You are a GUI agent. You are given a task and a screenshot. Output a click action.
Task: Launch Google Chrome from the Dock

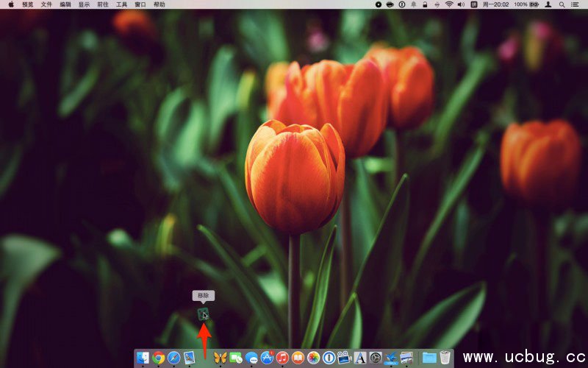click(158, 358)
